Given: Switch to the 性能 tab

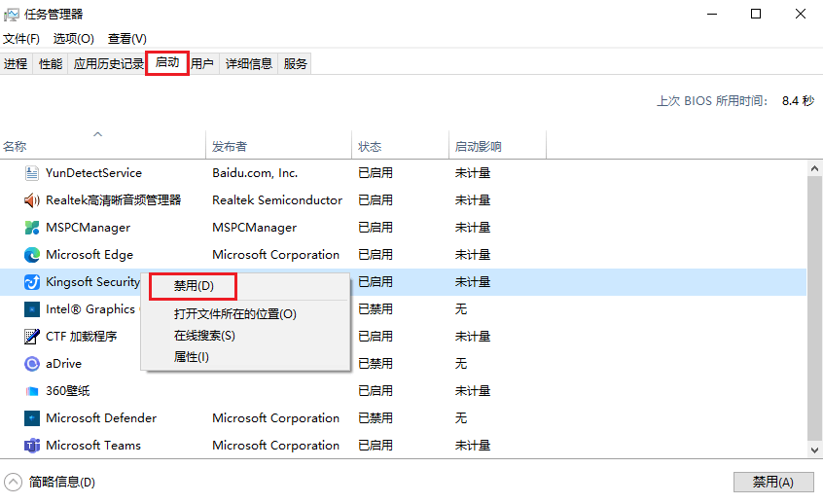Looking at the screenshot, I should (51, 64).
